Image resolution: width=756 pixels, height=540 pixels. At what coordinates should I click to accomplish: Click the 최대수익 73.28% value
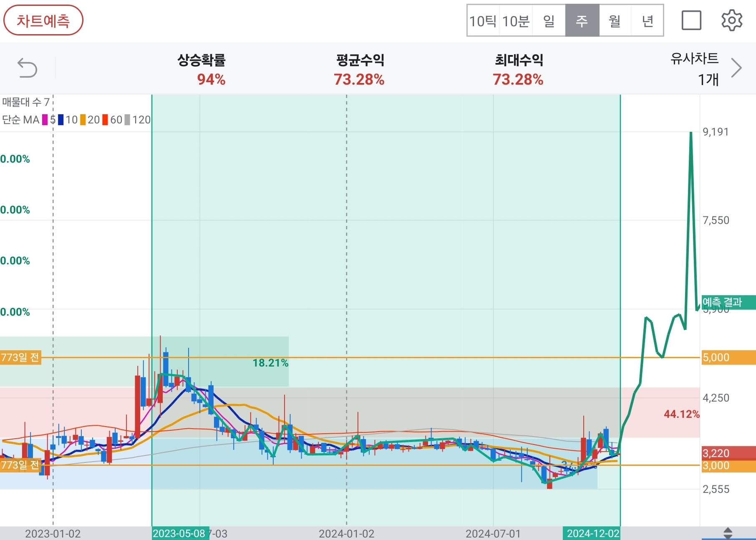pyautogui.click(x=518, y=79)
